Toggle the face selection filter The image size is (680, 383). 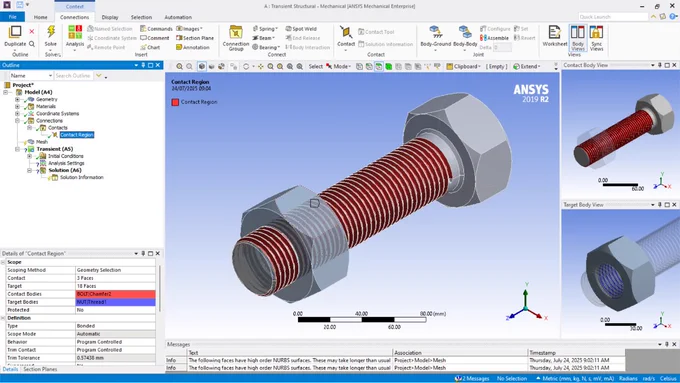pyautogui.click(x=379, y=66)
